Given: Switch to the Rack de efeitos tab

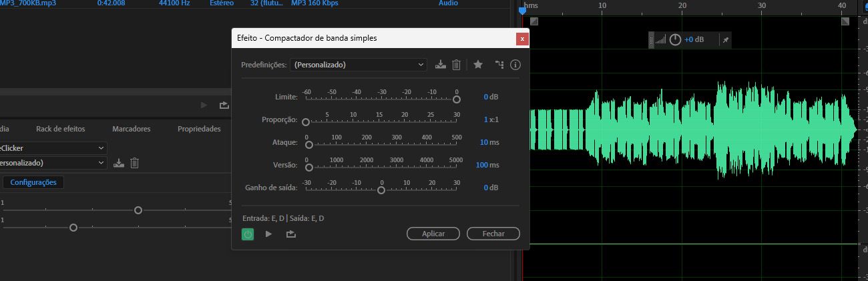Looking at the screenshot, I should [60, 129].
